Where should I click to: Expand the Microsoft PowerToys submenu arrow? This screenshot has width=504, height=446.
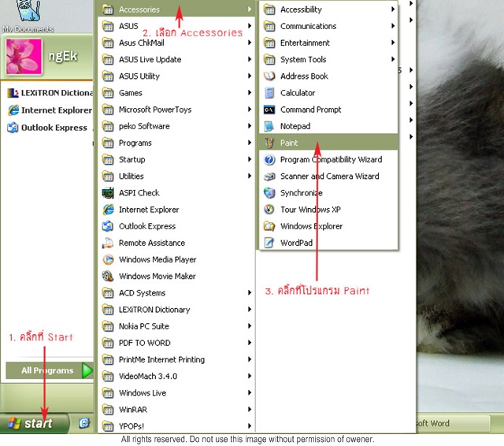(250, 110)
